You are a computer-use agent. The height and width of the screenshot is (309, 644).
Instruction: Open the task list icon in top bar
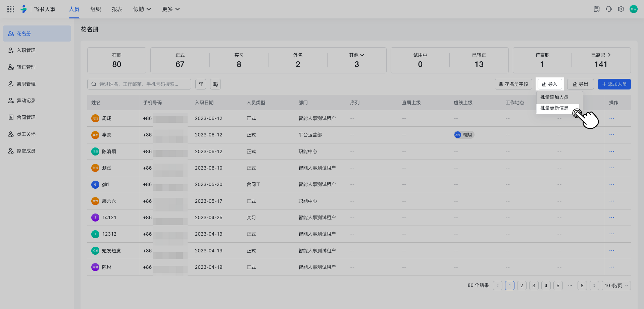tap(597, 9)
